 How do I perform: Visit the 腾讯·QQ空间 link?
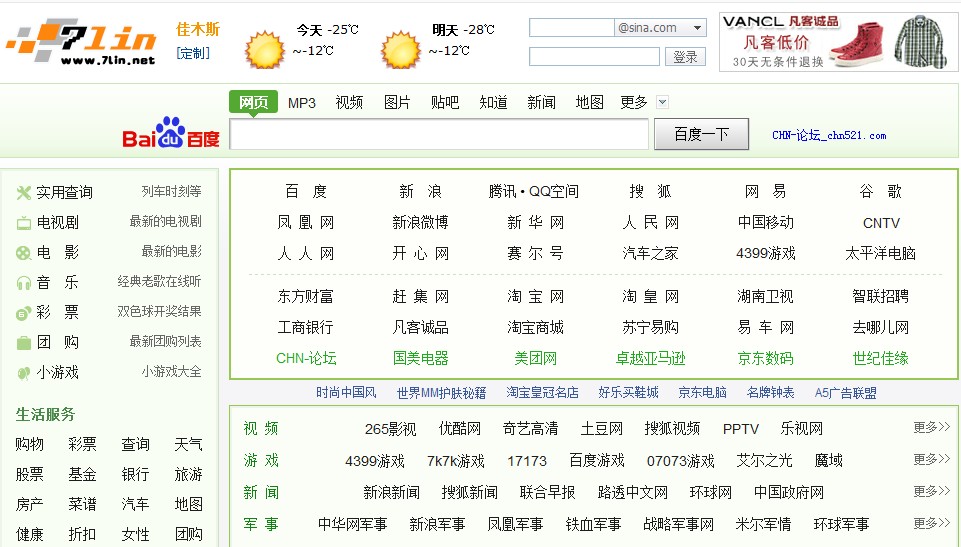pyautogui.click(x=534, y=192)
